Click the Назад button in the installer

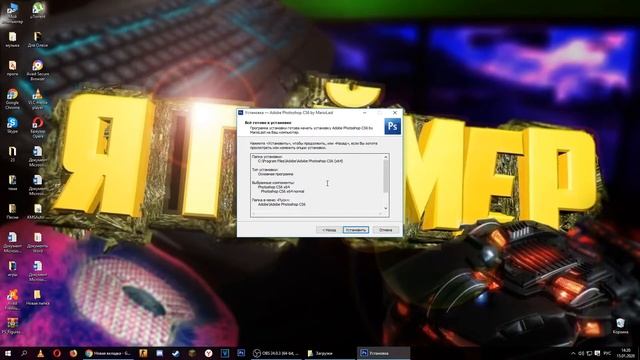click(329, 230)
